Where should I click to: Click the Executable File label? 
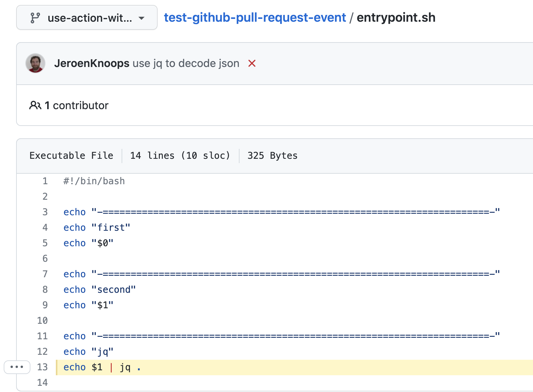[71, 155]
